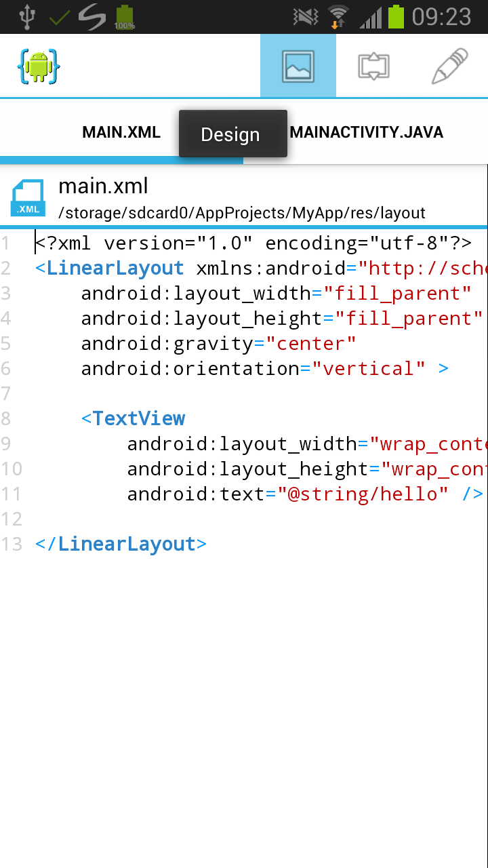
Task: Tap the Design tooltip label
Action: 230,134
